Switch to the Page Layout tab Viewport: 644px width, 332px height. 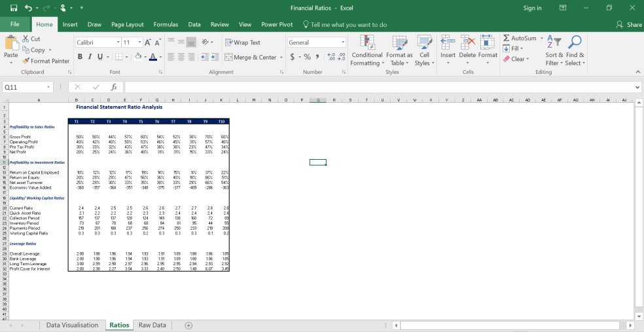pyautogui.click(x=128, y=25)
